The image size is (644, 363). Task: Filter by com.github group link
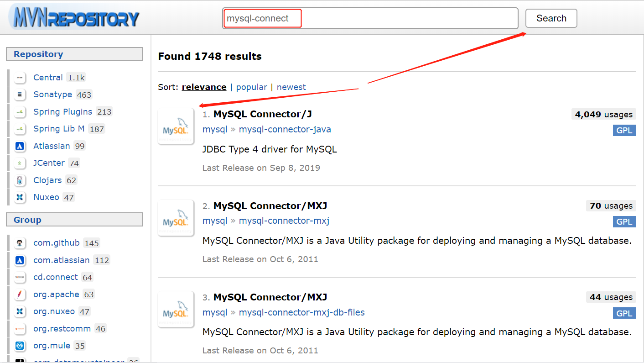(57, 243)
